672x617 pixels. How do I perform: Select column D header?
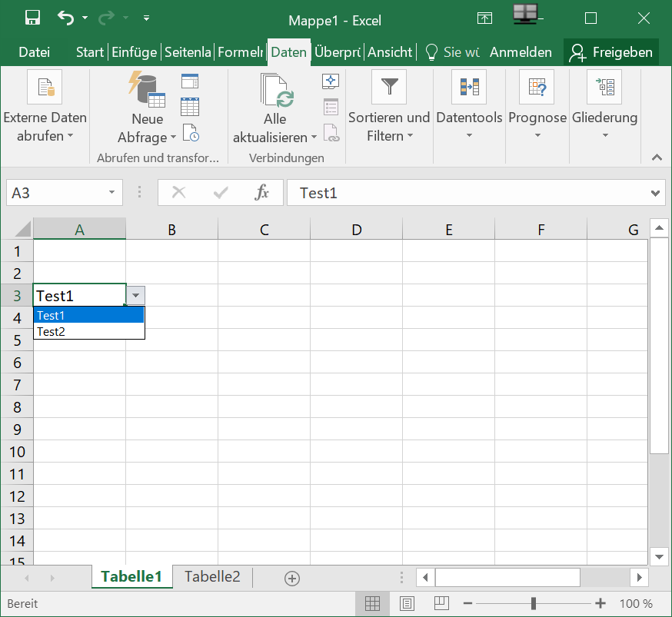tap(357, 229)
